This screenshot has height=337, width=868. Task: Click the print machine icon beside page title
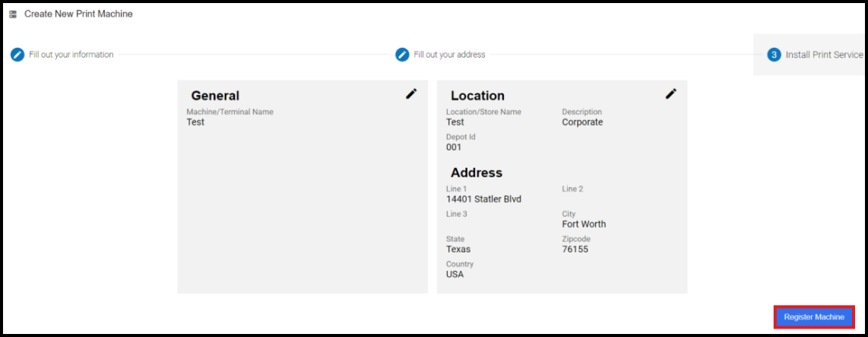coord(13,14)
